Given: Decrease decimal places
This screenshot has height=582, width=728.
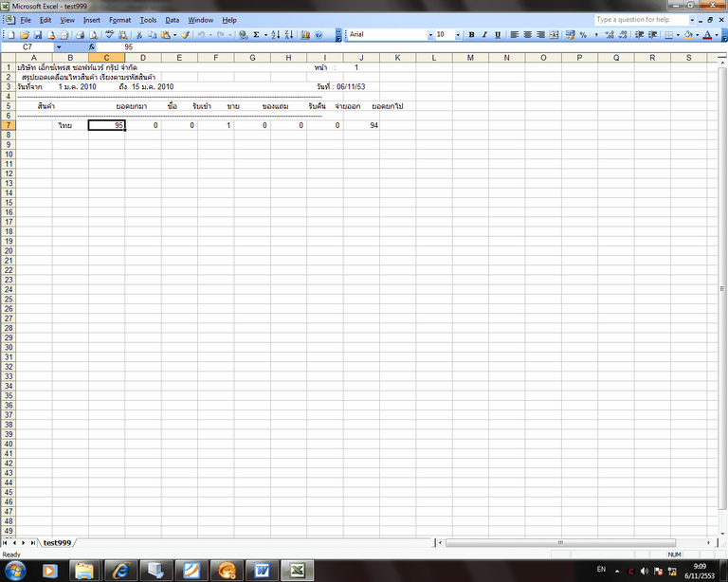Looking at the screenshot, I should pyautogui.click(x=623, y=35).
